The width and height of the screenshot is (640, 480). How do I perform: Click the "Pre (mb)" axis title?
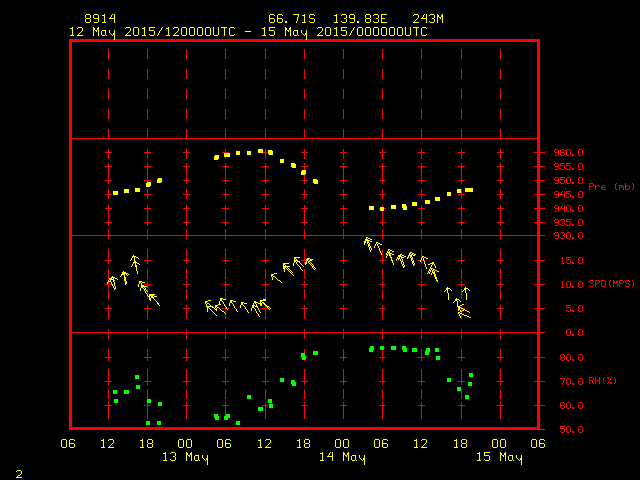click(x=611, y=187)
